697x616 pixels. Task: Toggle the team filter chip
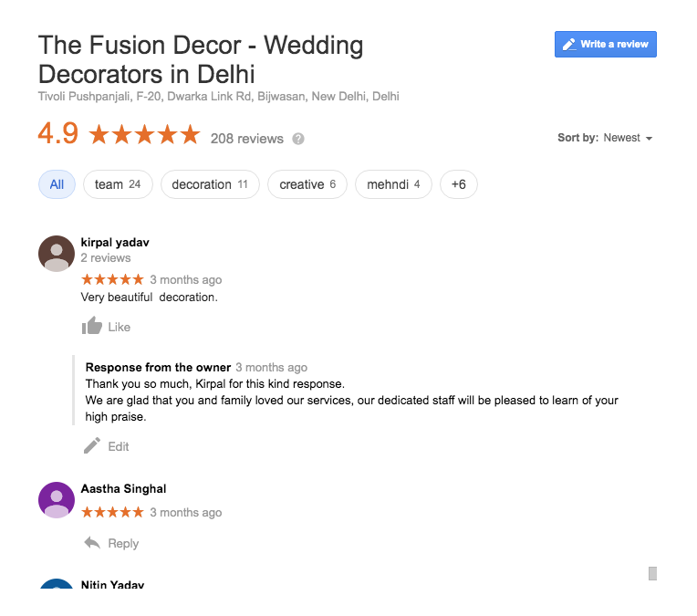(118, 184)
